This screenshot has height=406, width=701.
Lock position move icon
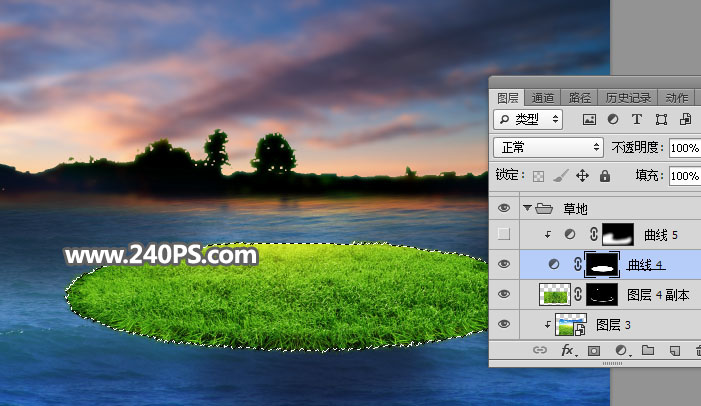[582, 176]
